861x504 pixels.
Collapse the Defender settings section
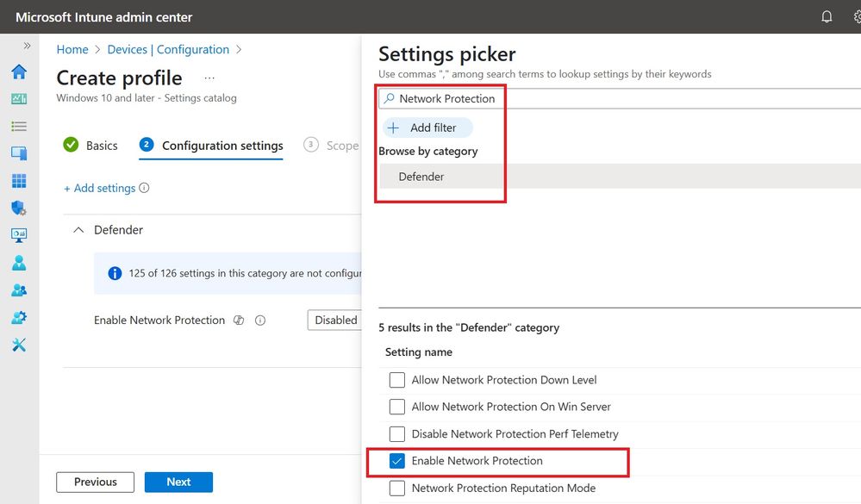pyautogui.click(x=78, y=230)
